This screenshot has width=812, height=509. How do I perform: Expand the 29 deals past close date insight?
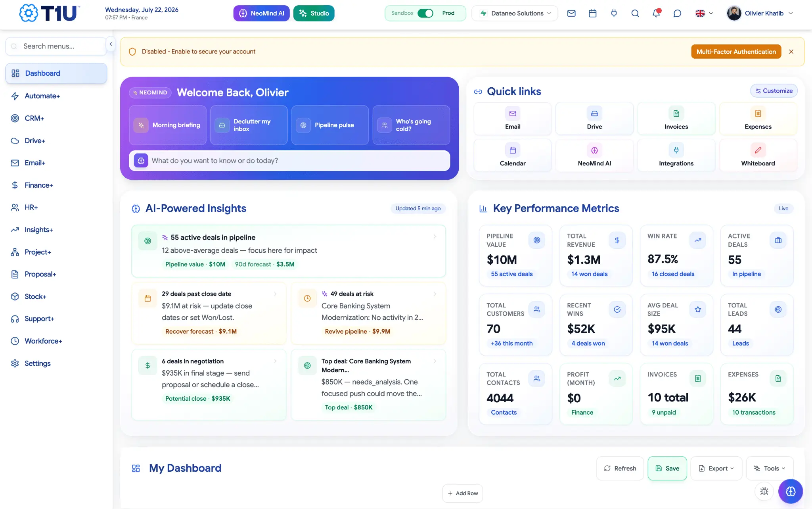(x=209, y=313)
